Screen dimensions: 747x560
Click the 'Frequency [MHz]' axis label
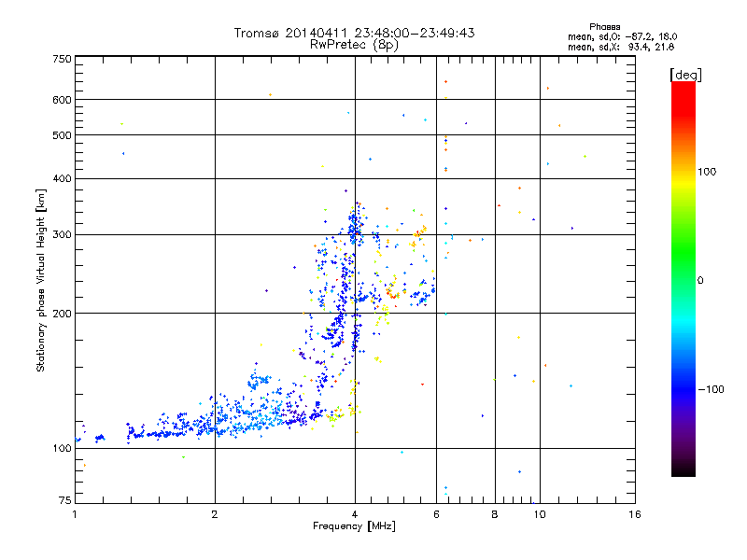point(354,526)
